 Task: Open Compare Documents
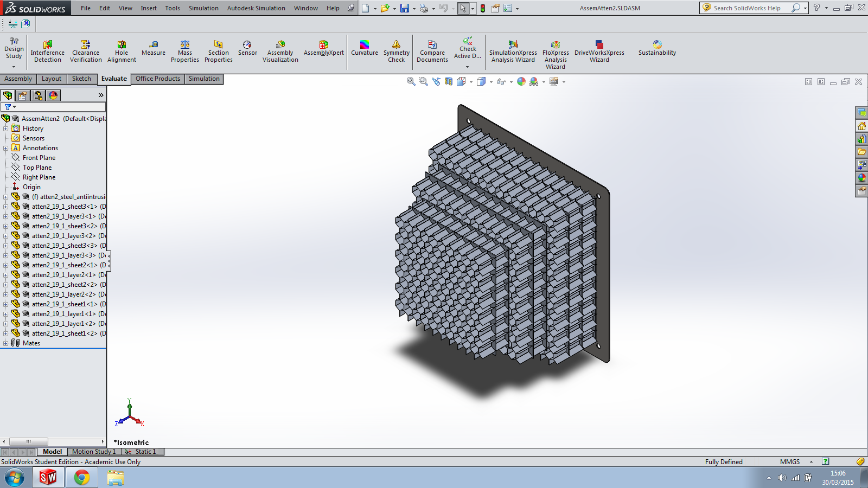[432, 52]
